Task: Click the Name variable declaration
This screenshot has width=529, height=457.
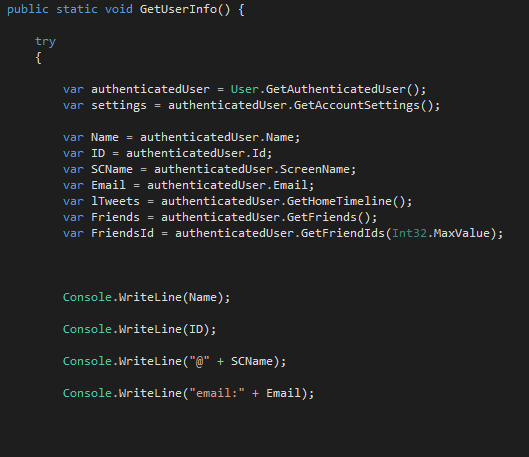Action: coord(105,137)
